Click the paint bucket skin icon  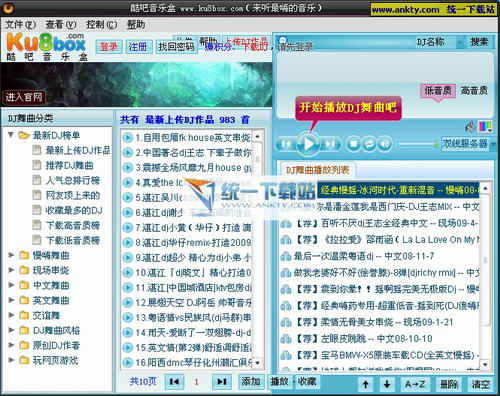click(x=470, y=126)
